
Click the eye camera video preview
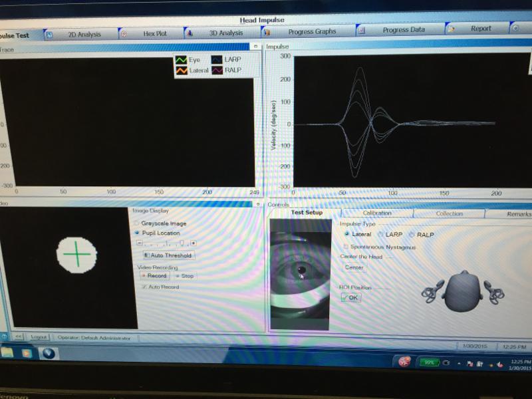coord(300,274)
